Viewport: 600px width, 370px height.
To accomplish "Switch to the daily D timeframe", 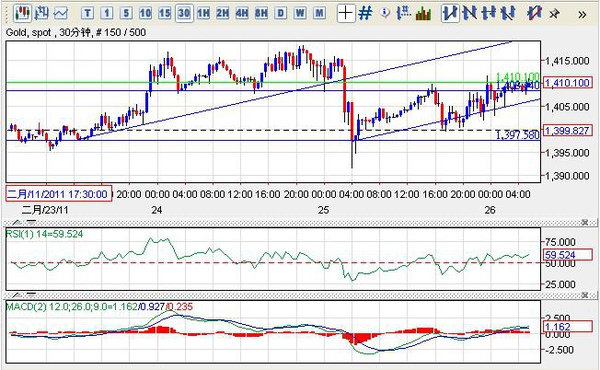I will point(280,14).
